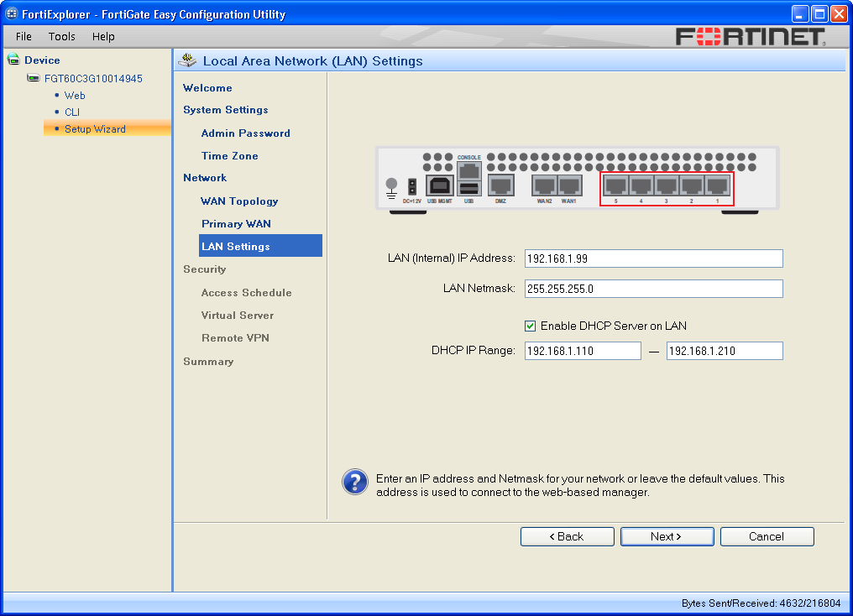
Task: Click the System Settings section heading
Action: click(225, 110)
